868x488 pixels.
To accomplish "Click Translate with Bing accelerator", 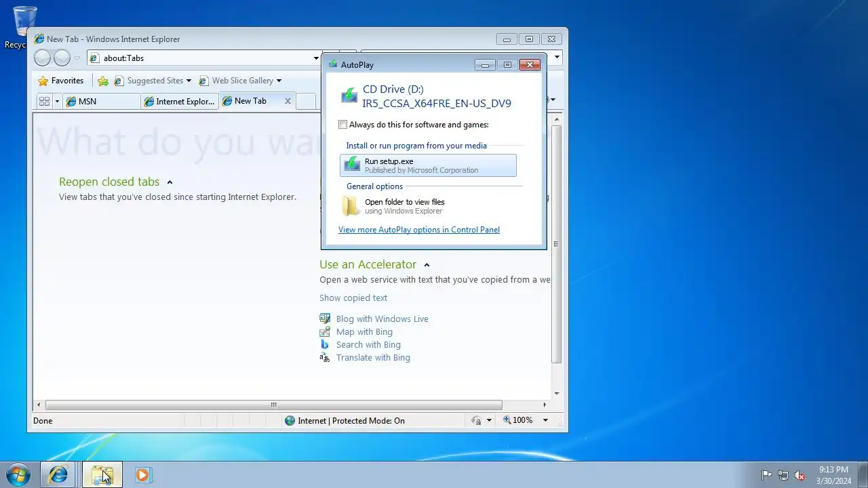I will [x=373, y=358].
